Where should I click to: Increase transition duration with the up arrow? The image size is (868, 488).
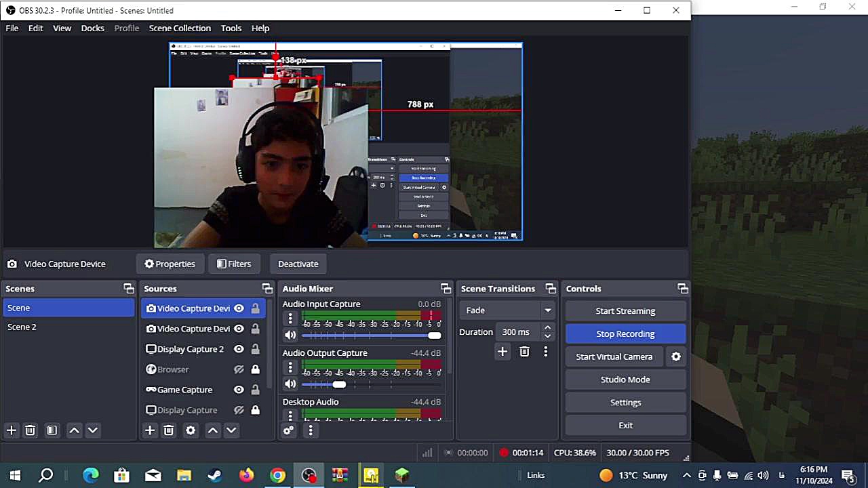(x=547, y=328)
